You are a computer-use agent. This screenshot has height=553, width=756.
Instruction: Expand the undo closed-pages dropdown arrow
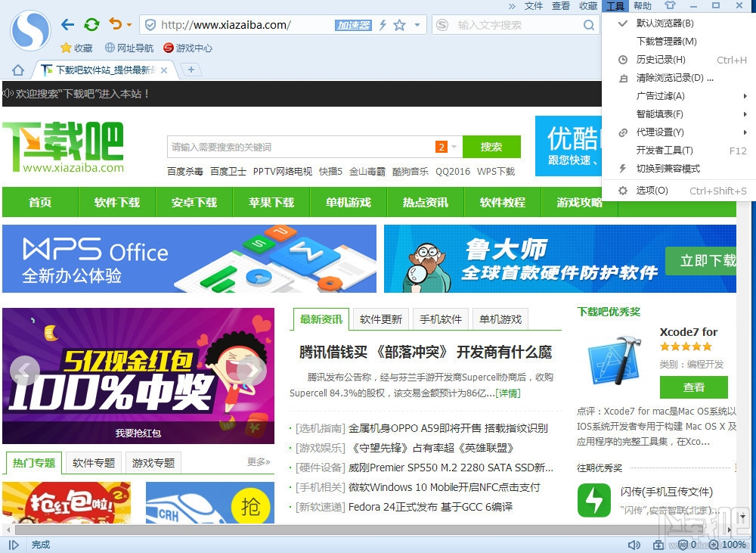(x=129, y=25)
